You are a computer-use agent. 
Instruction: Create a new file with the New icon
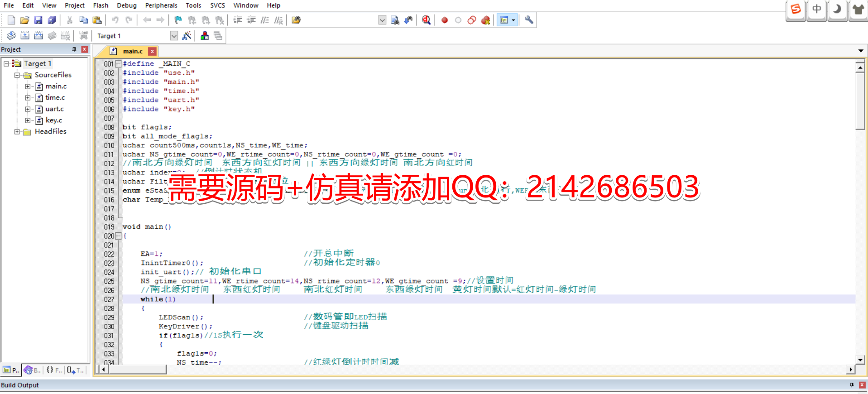coord(11,20)
